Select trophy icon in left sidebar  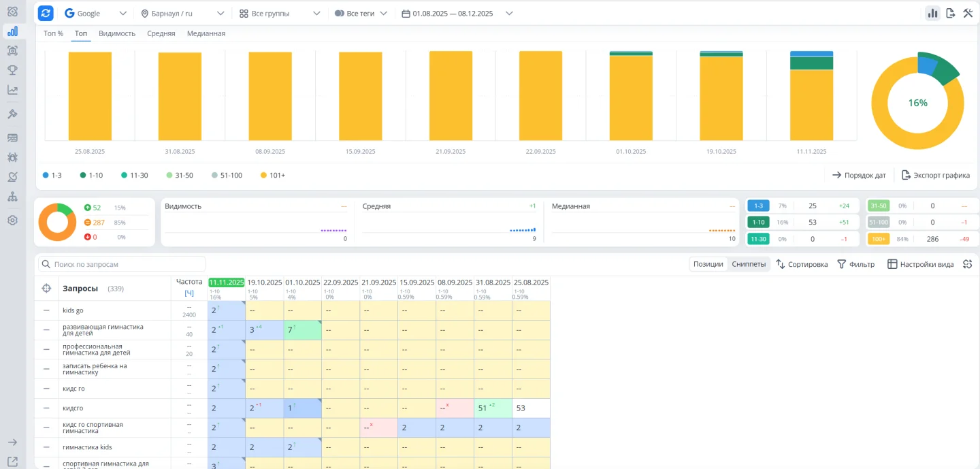point(12,70)
